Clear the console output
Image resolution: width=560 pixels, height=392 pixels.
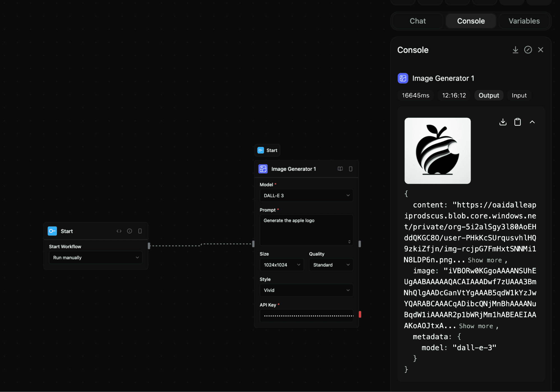(528, 50)
